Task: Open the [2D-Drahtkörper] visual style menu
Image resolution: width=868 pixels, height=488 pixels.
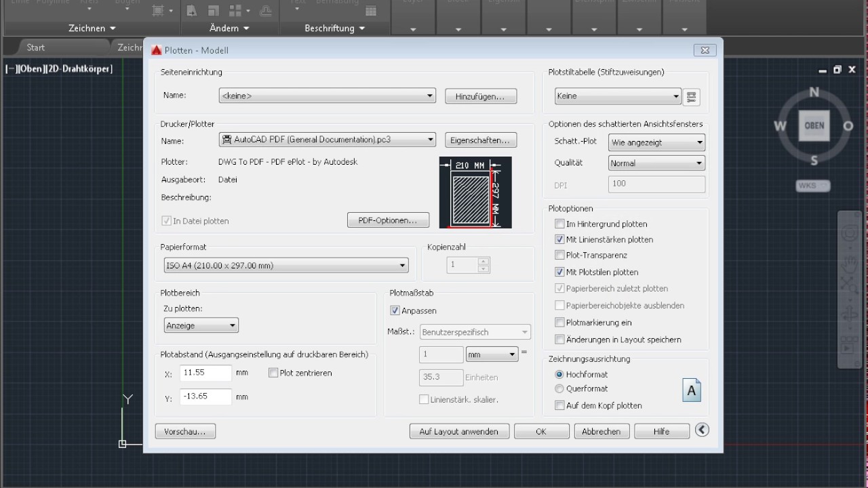Action: [x=78, y=68]
